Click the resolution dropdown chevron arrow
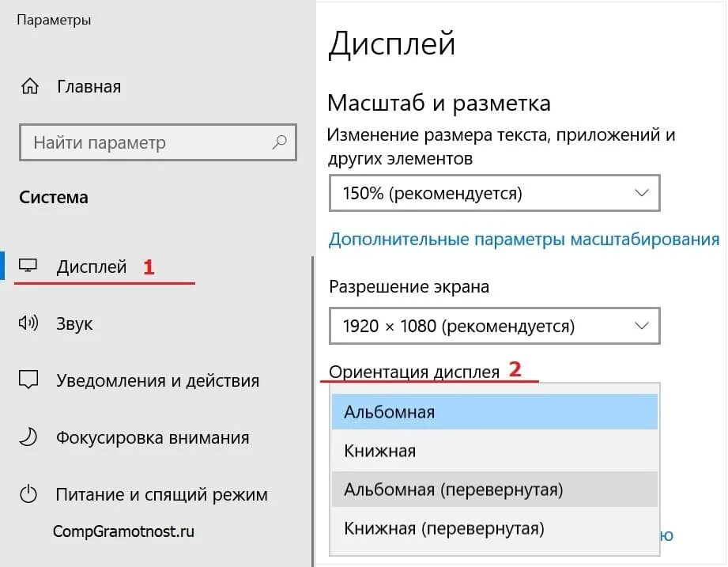The height and width of the screenshot is (567, 728). pos(642,326)
